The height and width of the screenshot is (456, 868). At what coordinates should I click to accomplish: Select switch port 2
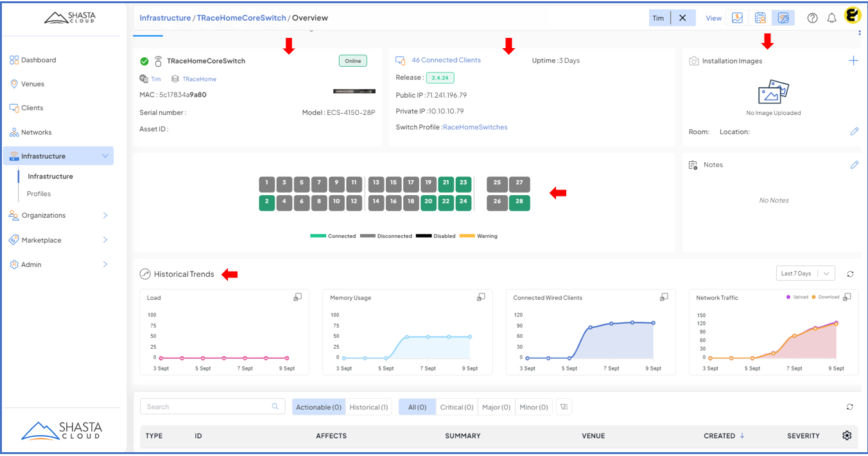266,202
